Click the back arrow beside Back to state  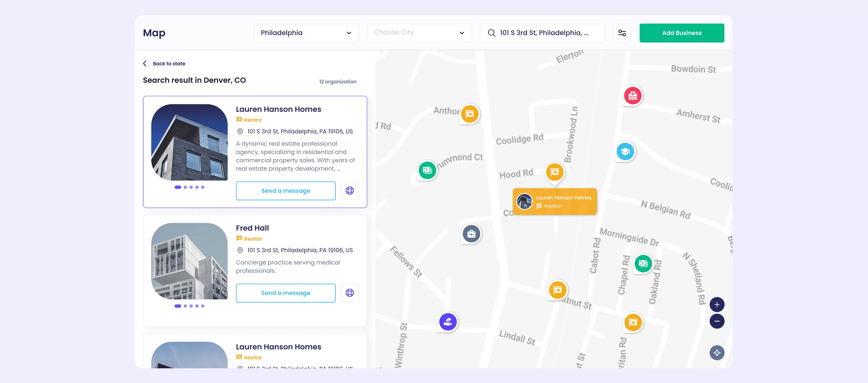[145, 64]
